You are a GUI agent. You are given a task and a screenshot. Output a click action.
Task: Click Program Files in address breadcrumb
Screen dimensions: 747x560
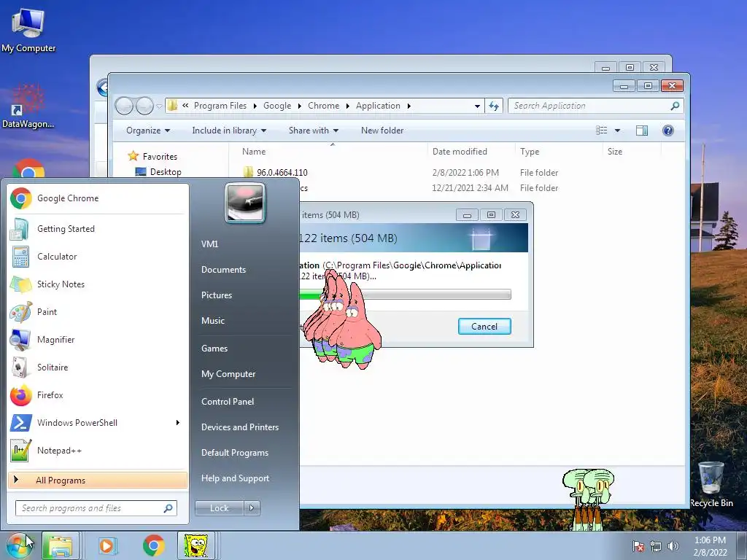tap(220, 106)
